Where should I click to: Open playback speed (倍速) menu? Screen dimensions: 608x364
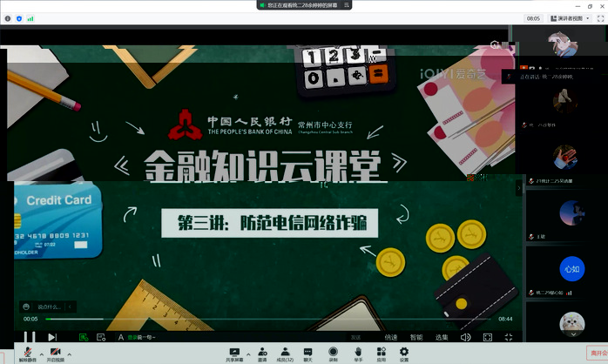pyautogui.click(x=391, y=337)
